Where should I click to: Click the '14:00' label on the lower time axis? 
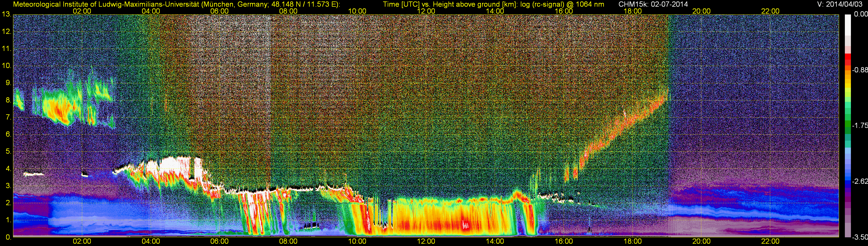click(x=495, y=241)
